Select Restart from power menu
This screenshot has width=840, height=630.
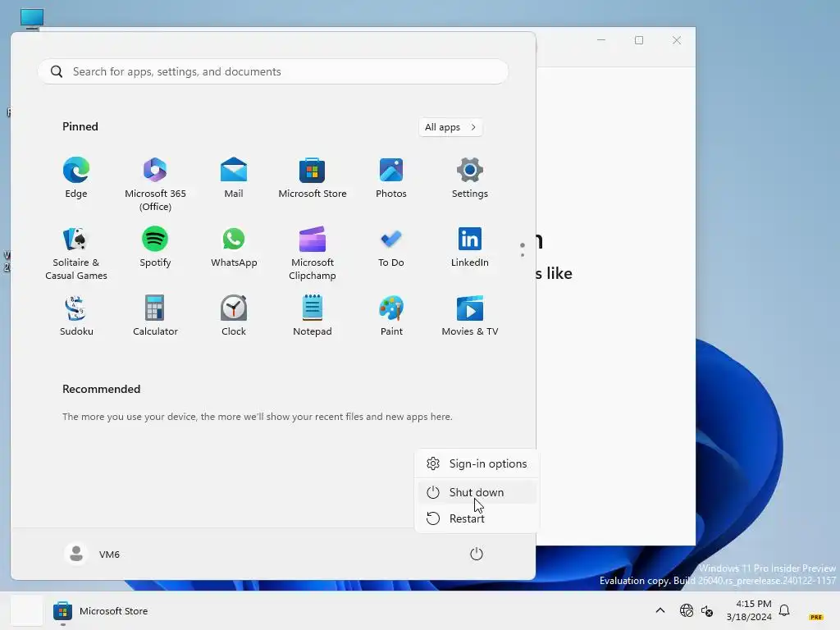tap(477, 518)
